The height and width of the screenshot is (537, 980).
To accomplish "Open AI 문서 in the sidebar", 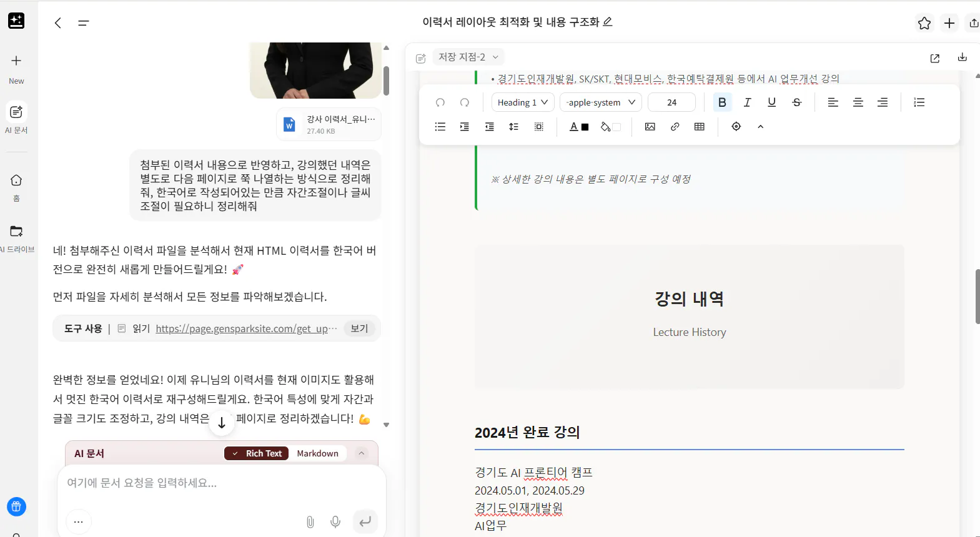I will [x=16, y=118].
